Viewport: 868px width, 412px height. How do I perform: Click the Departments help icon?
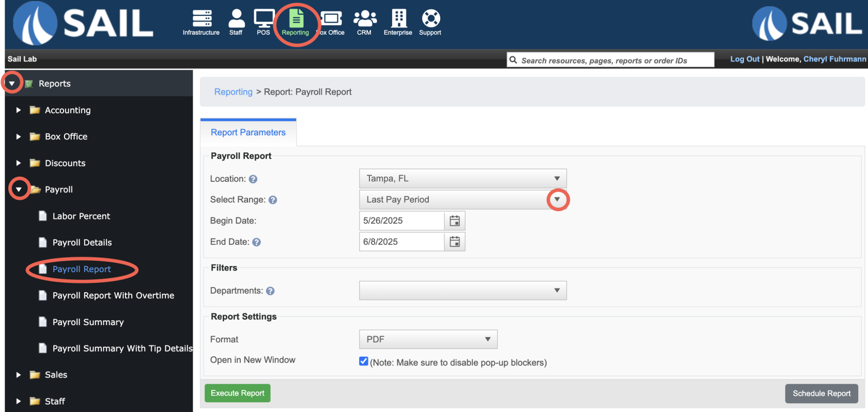tap(270, 291)
